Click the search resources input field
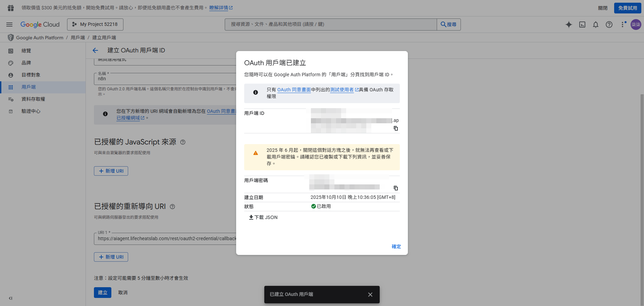This screenshot has height=306, width=644. click(x=330, y=24)
